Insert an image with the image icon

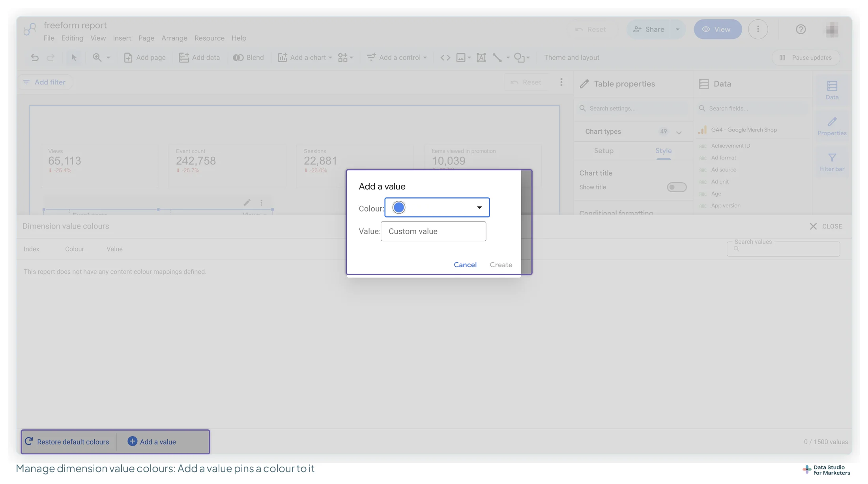click(461, 58)
